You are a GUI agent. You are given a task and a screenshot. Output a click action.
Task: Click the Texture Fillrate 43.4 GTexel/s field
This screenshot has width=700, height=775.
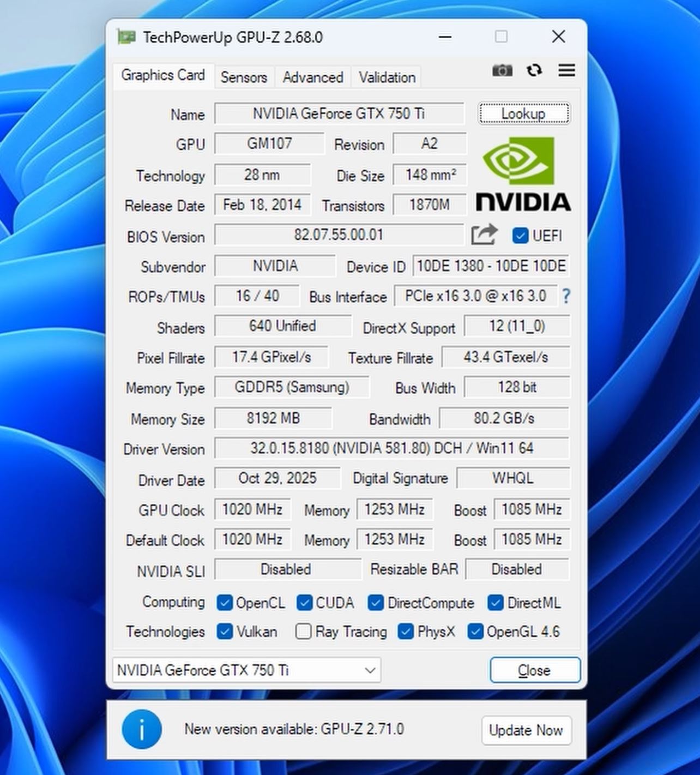point(505,357)
